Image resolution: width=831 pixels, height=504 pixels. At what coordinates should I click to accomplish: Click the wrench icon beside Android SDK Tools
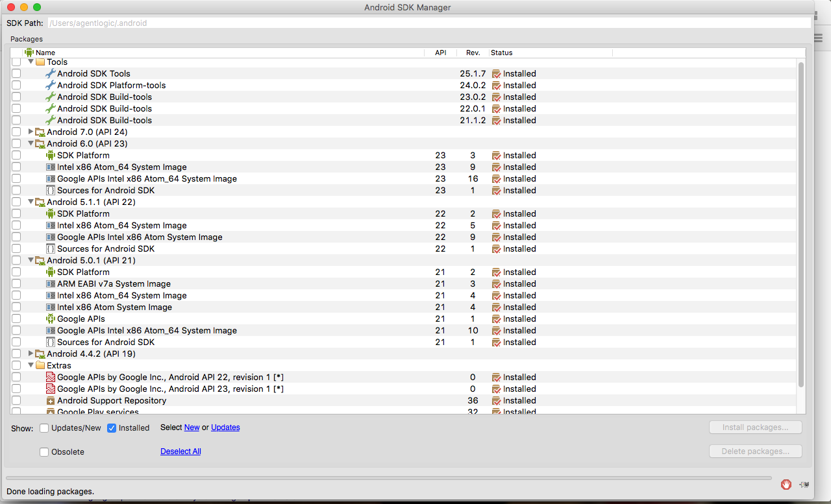coord(51,73)
